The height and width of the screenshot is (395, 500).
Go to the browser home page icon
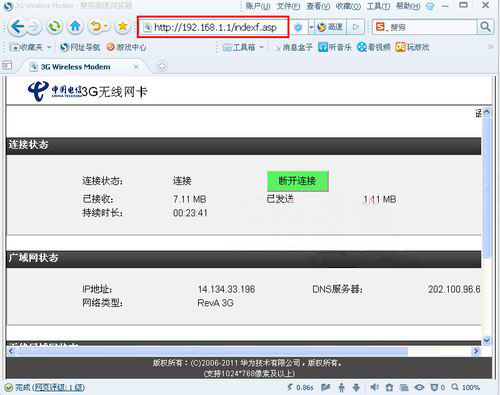pos(75,26)
